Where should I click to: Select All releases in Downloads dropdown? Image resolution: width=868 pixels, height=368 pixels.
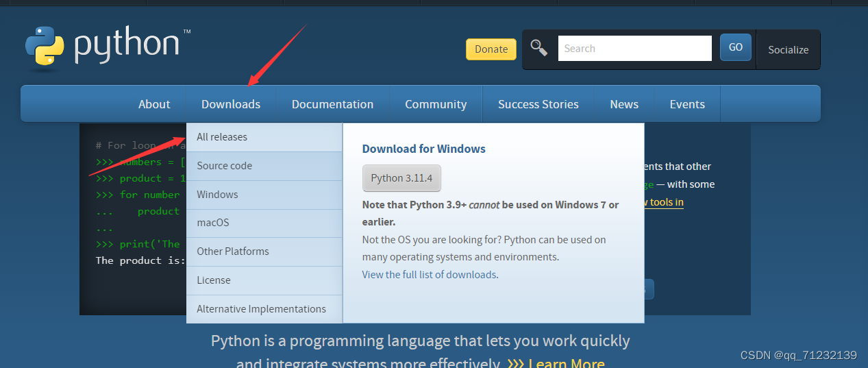[264, 137]
